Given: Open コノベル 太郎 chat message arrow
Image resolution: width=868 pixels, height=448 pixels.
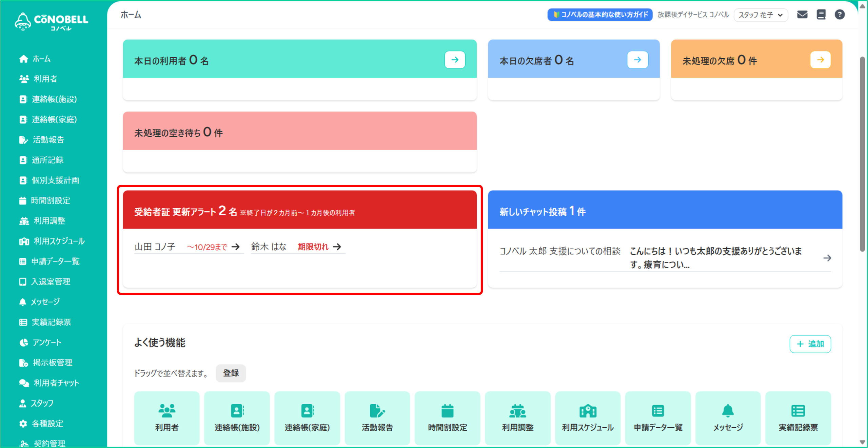Looking at the screenshot, I should (827, 258).
